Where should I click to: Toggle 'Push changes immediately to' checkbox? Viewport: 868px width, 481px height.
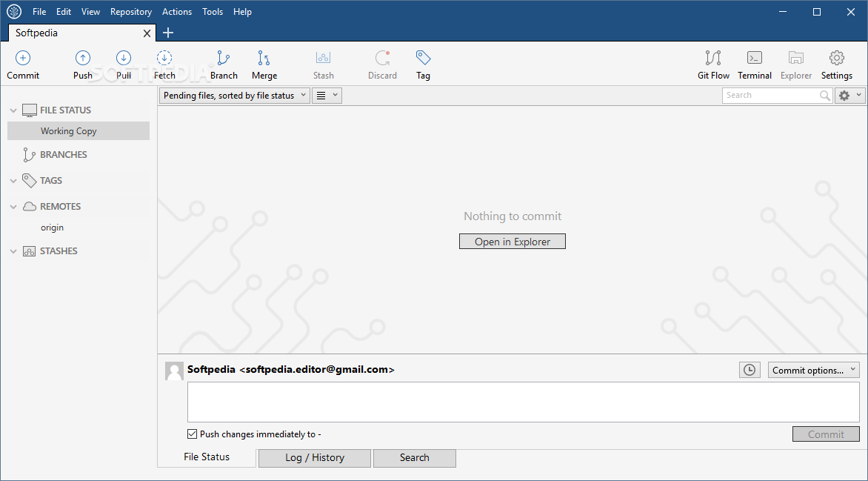tap(192, 434)
